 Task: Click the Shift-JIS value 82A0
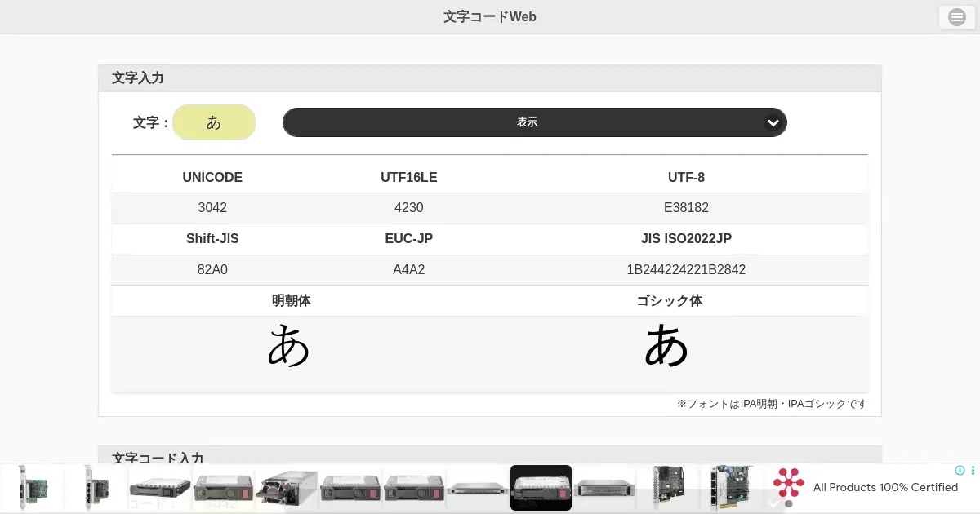(x=212, y=270)
